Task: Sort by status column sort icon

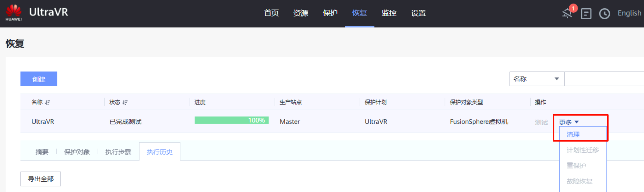Action: point(125,102)
